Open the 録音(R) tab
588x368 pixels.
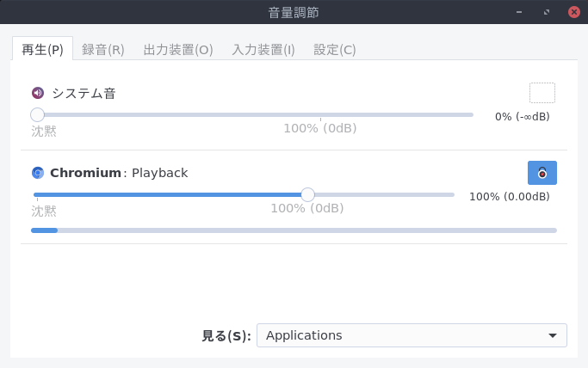pyautogui.click(x=103, y=49)
